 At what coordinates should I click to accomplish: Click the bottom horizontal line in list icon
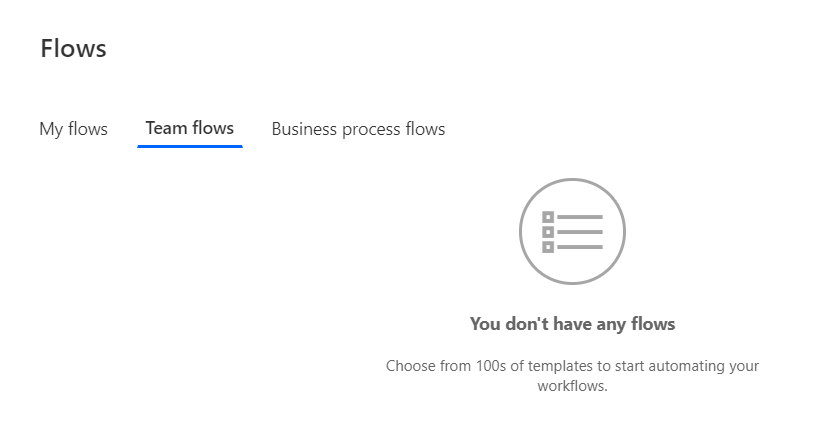(580, 247)
